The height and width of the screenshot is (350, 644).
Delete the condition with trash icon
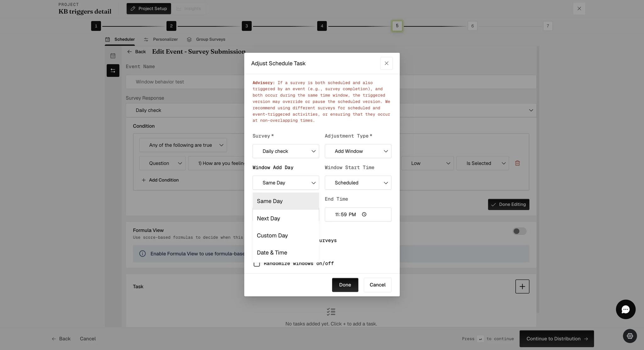517,163
